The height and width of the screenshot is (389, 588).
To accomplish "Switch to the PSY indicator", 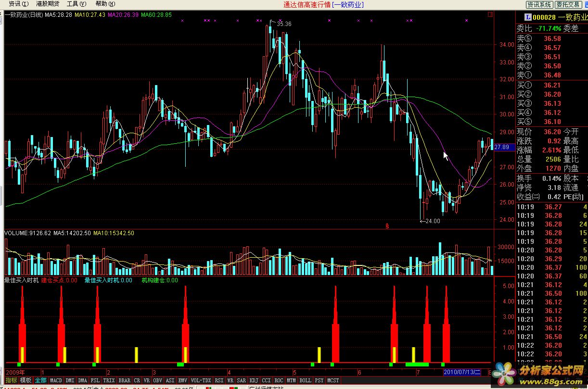I will point(320,380).
